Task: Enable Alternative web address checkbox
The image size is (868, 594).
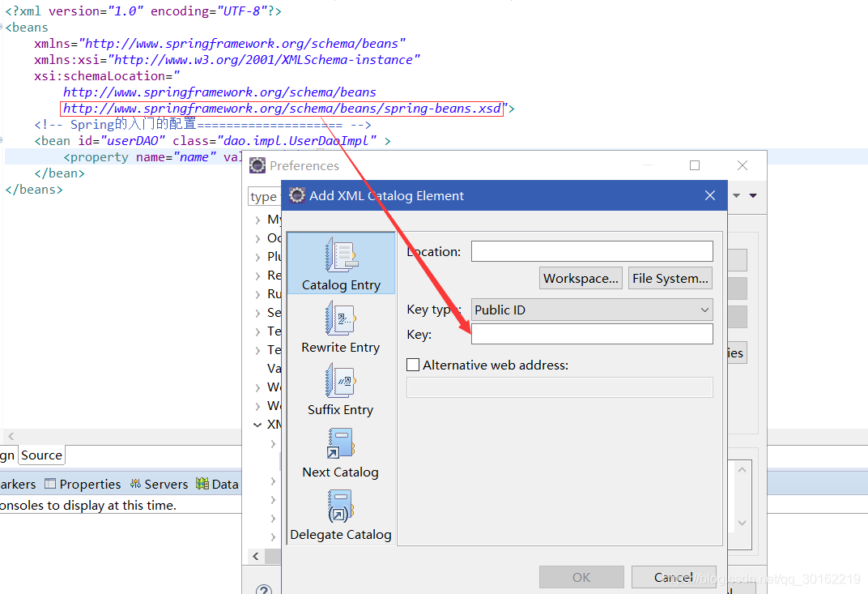Action: point(413,365)
